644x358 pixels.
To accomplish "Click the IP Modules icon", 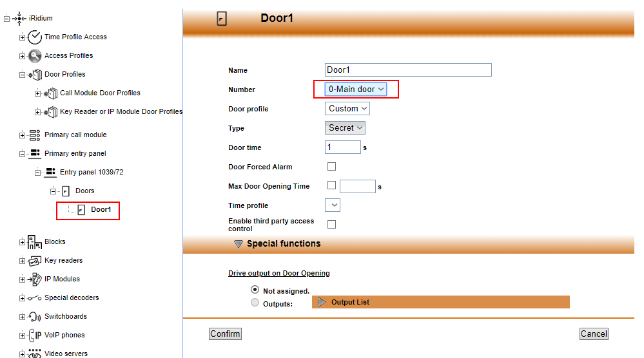I will (35, 279).
